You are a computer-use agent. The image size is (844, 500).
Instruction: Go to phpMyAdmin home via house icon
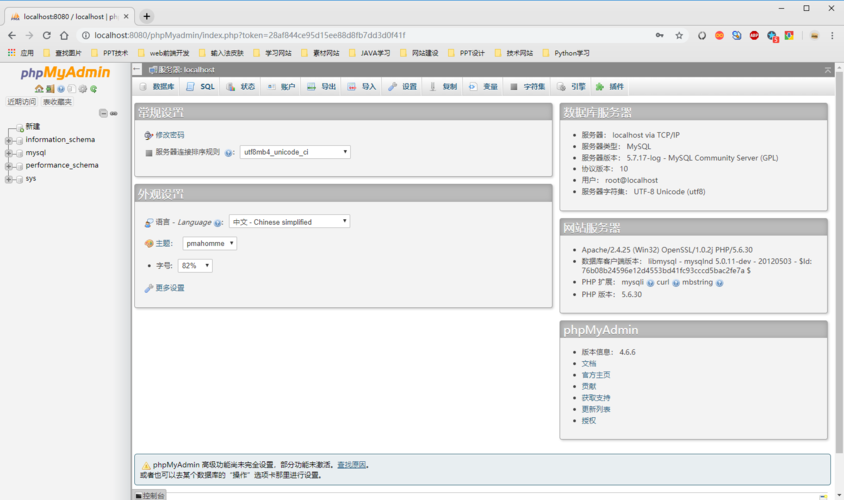coord(39,89)
